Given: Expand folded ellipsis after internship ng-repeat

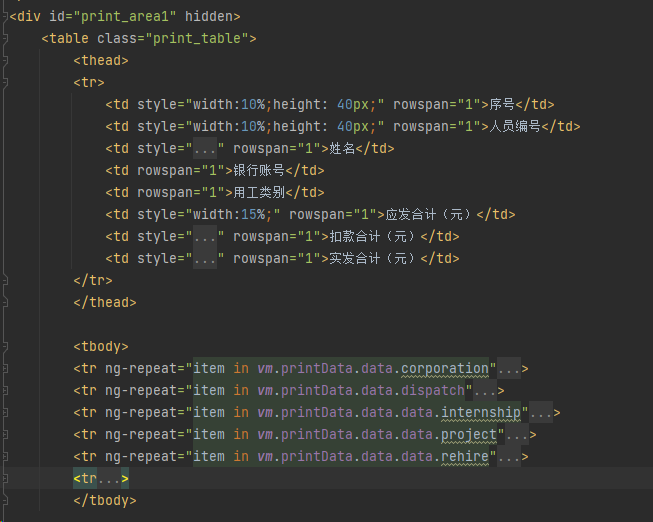Looking at the screenshot, I should tap(541, 412).
